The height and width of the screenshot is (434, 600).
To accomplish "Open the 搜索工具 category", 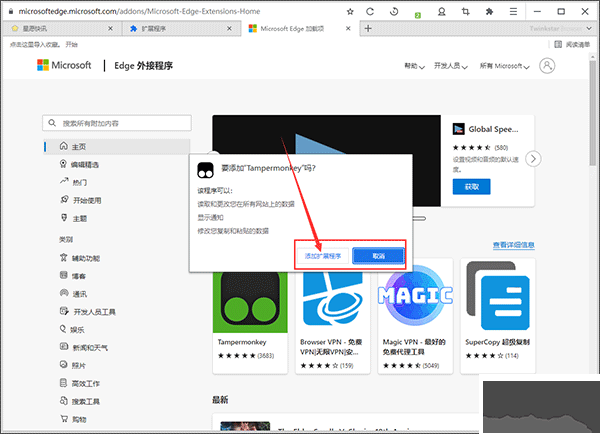I will pos(80,401).
